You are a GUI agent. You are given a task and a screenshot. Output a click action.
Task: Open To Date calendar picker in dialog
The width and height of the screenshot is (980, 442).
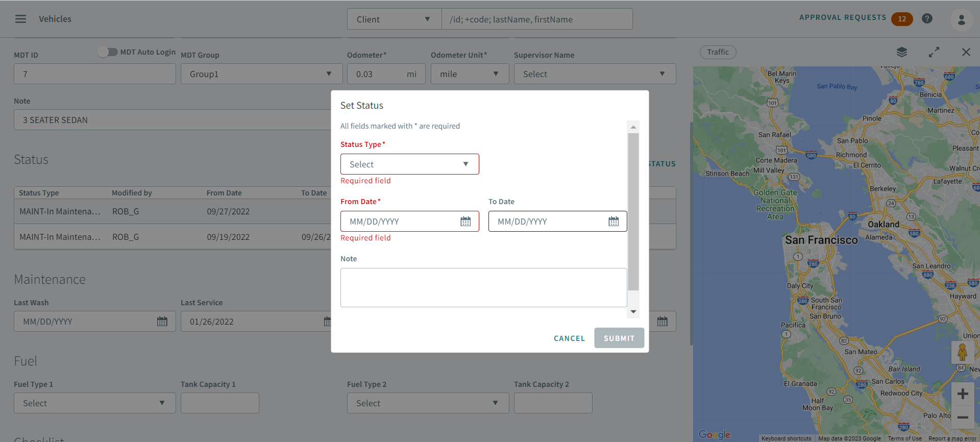tap(614, 222)
